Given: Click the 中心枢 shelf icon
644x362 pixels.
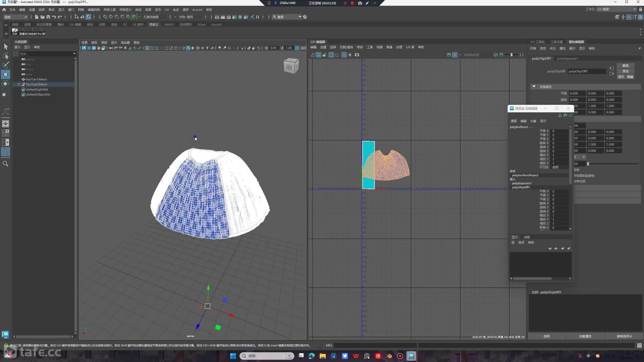Looking at the screenshot, I should coord(41,32).
